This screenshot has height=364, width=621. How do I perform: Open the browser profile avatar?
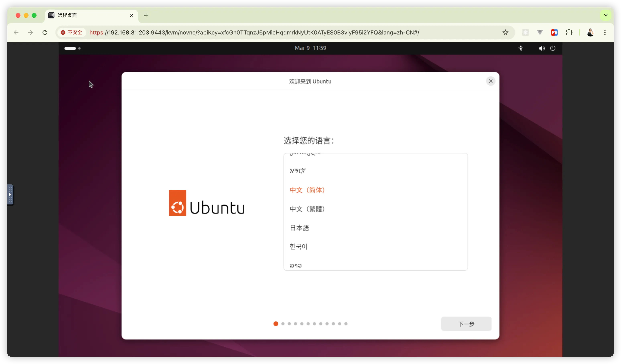pos(590,32)
